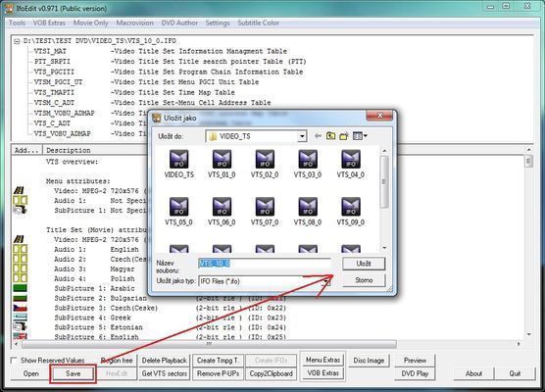Select VTSI_MAT tree entry
Viewport: 545px width, 392px height.
click(50, 51)
